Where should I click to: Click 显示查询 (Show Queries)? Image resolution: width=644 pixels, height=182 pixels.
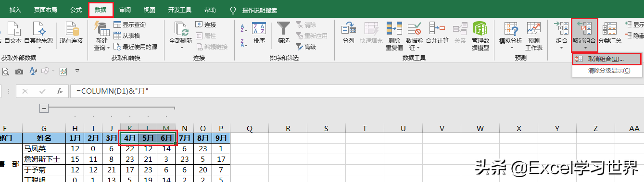(130, 25)
